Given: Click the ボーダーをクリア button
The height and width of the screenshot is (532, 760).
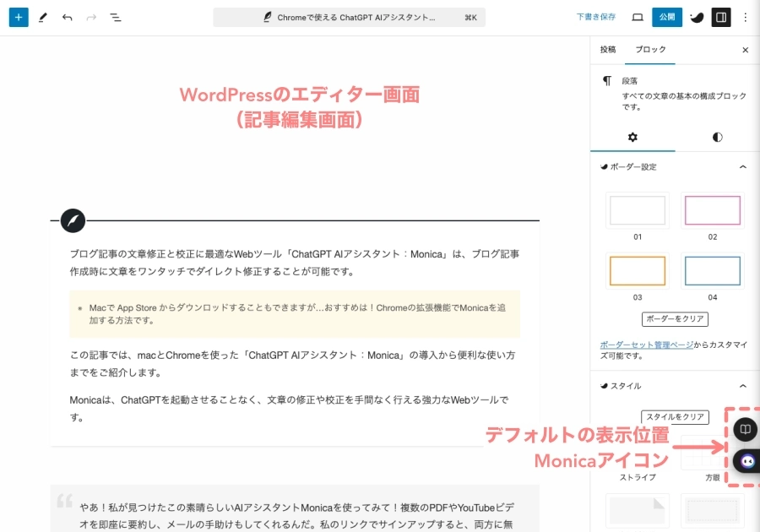Looking at the screenshot, I should click(675, 319).
